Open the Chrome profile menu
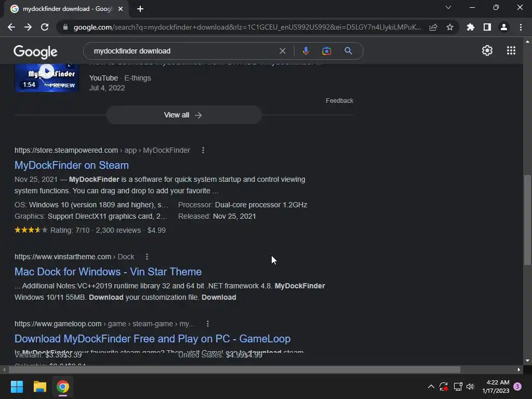 pyautogui.click(x=504, y=27)
